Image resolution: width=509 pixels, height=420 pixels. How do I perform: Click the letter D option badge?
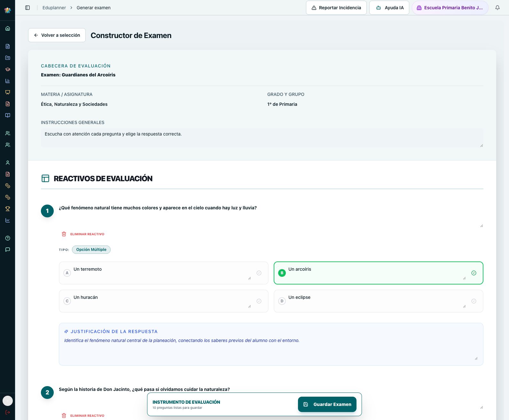coord(282,301)
